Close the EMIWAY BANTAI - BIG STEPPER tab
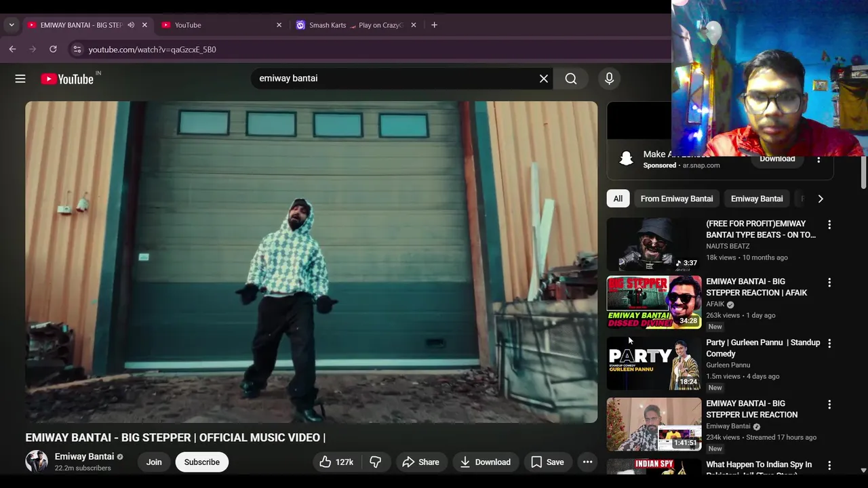Screen dimensions: 868x488 144,25
